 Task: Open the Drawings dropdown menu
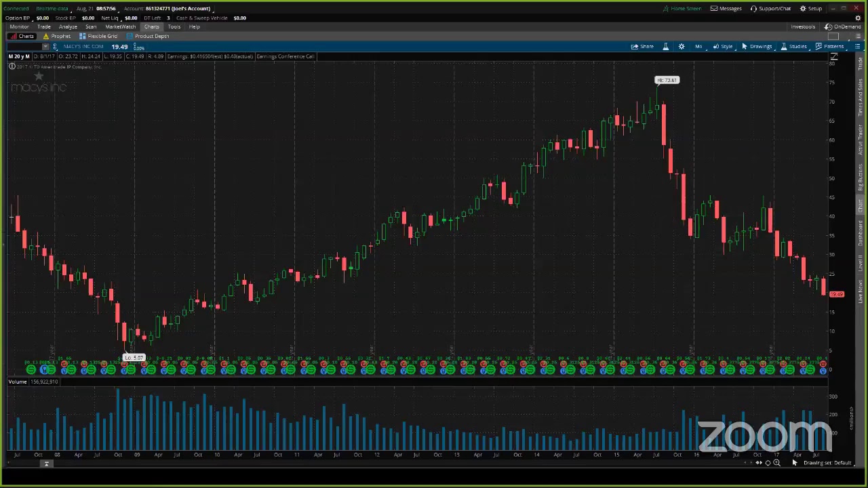click(x=757, y=47)
